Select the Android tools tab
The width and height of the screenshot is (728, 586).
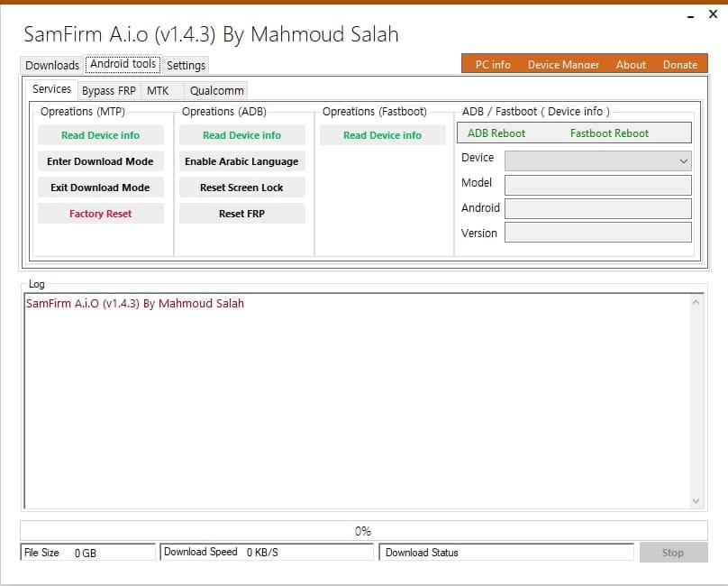tap(123, 64)
